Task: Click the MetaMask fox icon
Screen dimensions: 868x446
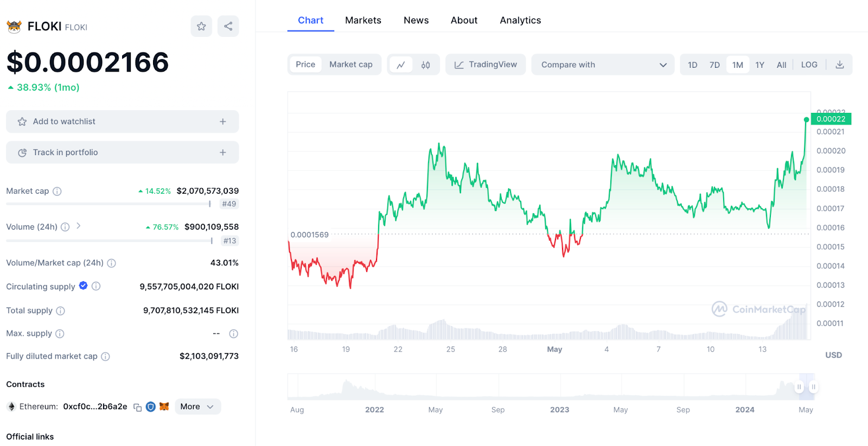Action: coord(164,406)
